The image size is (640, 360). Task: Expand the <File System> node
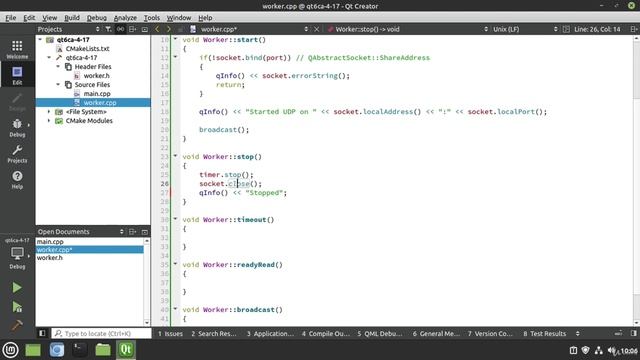(x=49, y=111)
